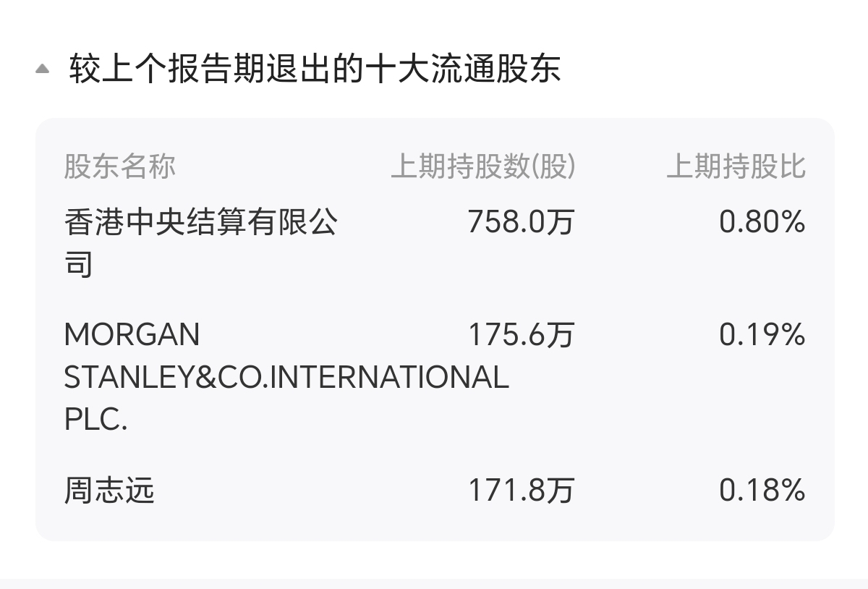
Task: Open shareholder MORGAN STANLEY&CO.INTERNATIONAL PLC.
Action: coord(286,377)
